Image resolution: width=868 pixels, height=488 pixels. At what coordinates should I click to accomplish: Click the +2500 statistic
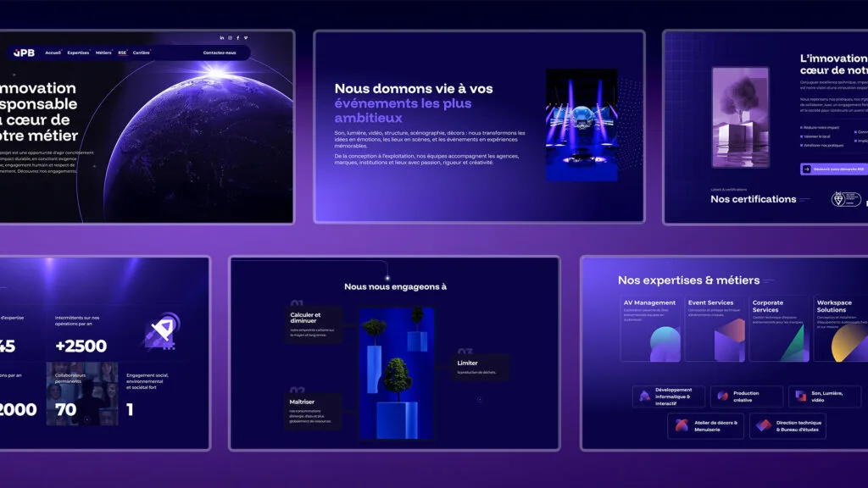[x=81, y=347]
